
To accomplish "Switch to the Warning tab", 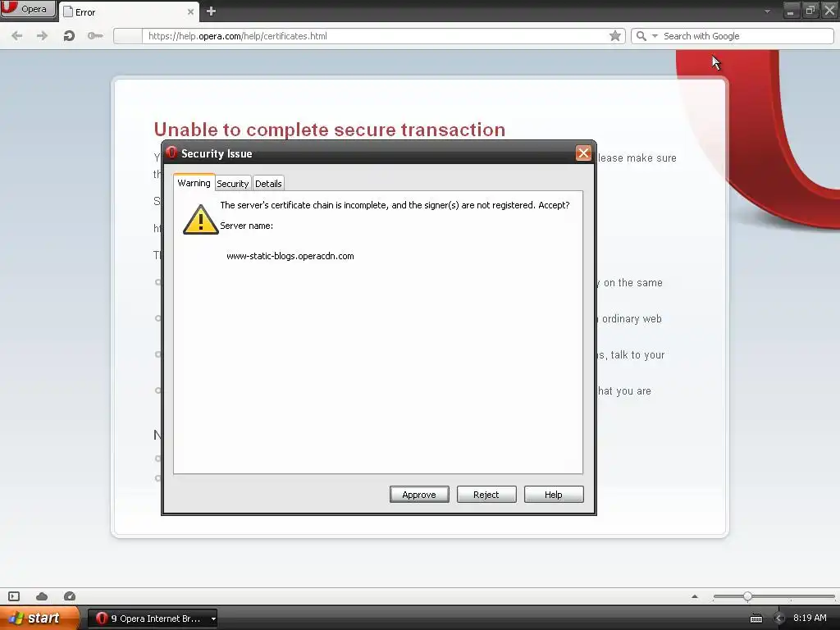I will (194, 183).
